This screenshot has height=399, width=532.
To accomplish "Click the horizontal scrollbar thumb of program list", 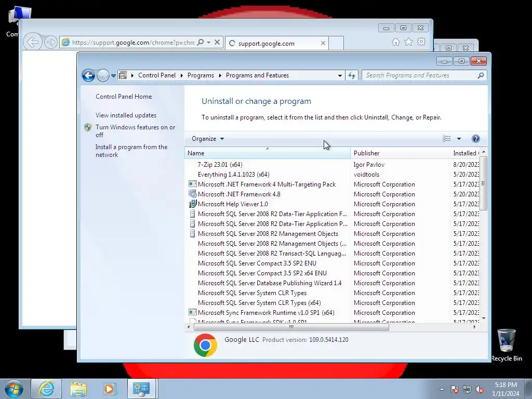I will [x=291, y=327].
